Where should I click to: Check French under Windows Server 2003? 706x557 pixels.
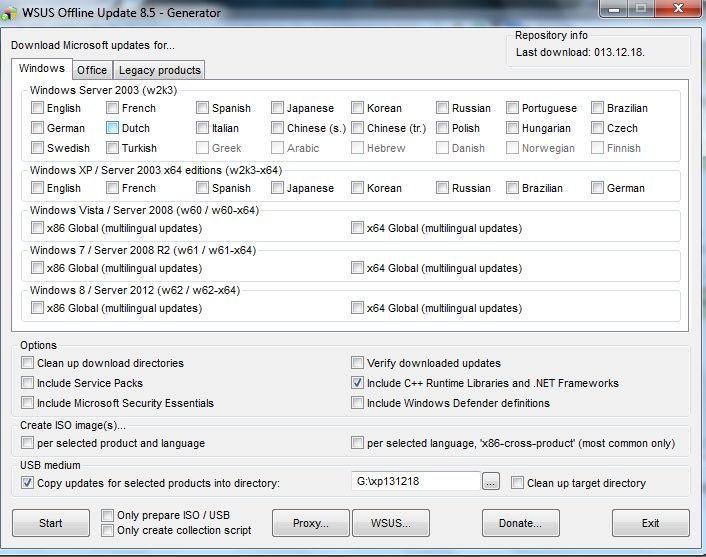click(113, 108)
